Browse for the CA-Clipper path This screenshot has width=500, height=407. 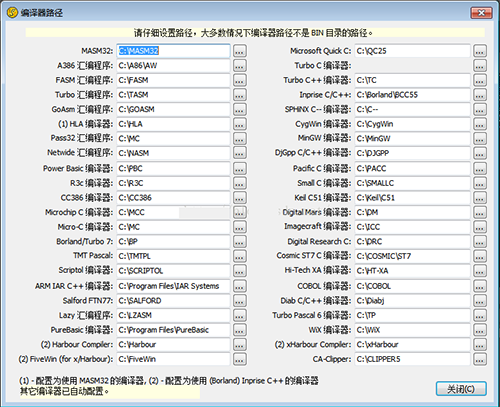tap(480, 359)
